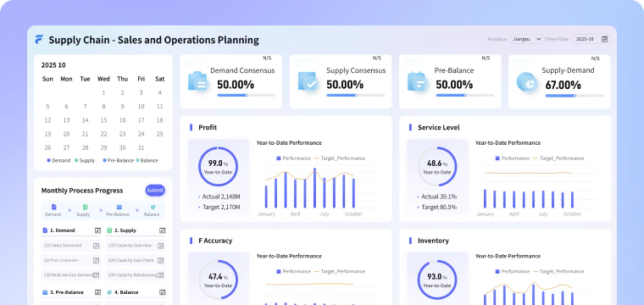The width and height of the screenshot is (644, 305).
Task: Click the Pre-Balance calendar card icon
Action: (x=417, y=81)
